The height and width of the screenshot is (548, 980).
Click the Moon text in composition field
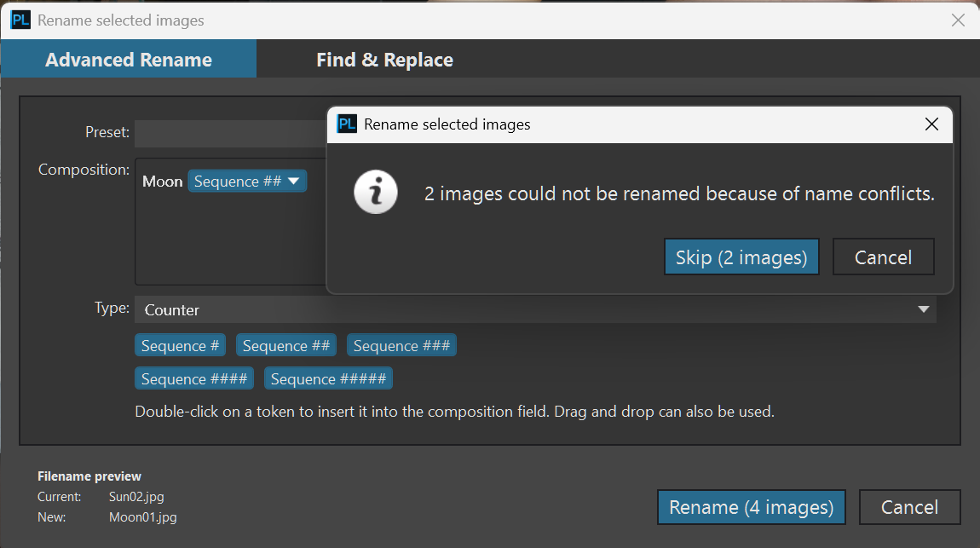tap(162, 182)
